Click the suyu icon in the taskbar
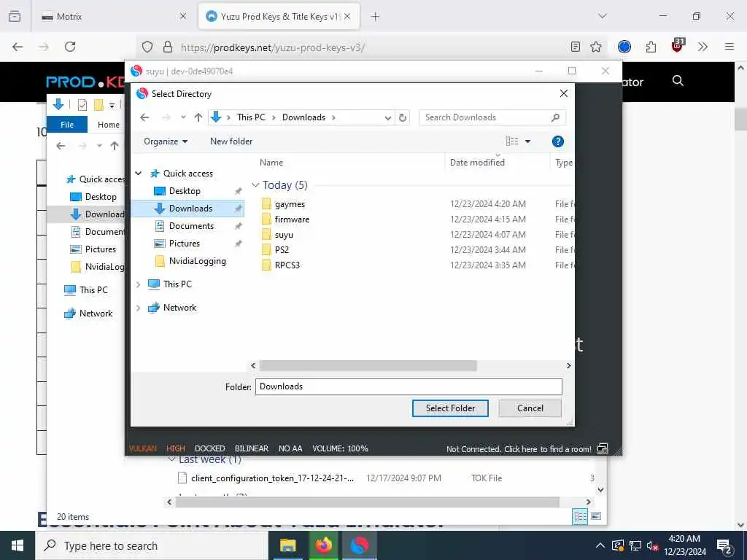The image size is (747, 560). (359, 545)
